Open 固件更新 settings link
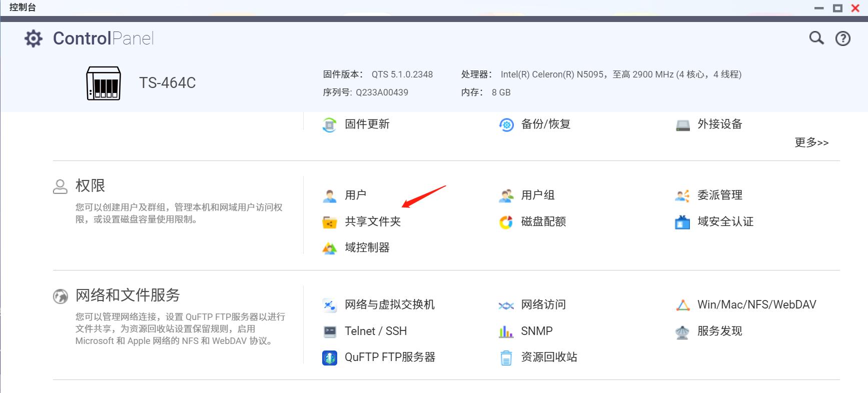The width and height of the screenshot is (868, 393). coord(367,124)
